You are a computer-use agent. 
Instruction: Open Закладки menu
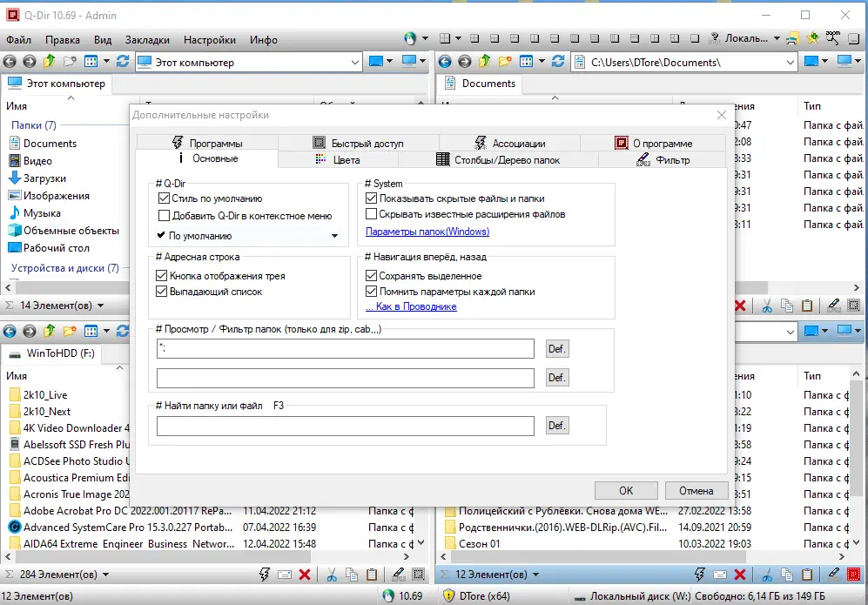(x=147, y=40)
